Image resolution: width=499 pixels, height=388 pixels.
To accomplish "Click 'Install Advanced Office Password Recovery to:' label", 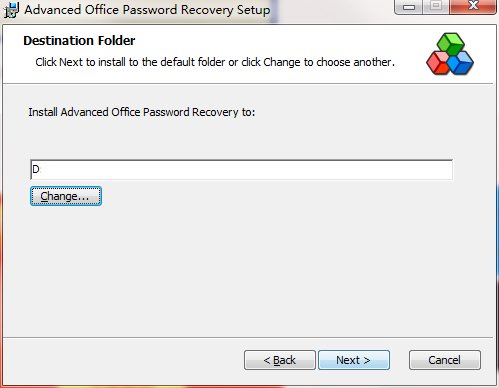I will (x=142, y=112).
